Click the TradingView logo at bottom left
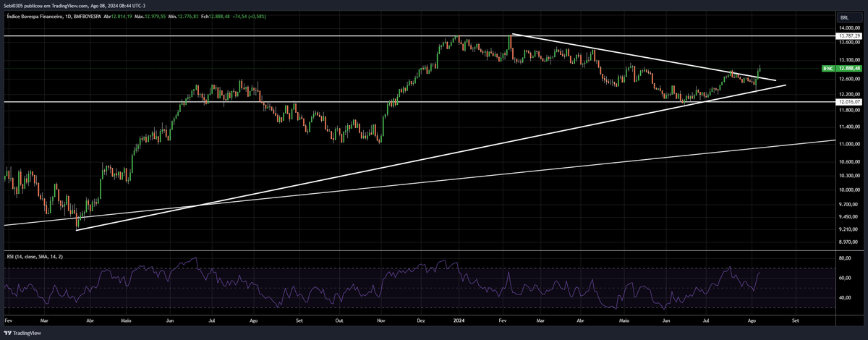The height and width of the screenshot is (340, 868). (22, 333)
